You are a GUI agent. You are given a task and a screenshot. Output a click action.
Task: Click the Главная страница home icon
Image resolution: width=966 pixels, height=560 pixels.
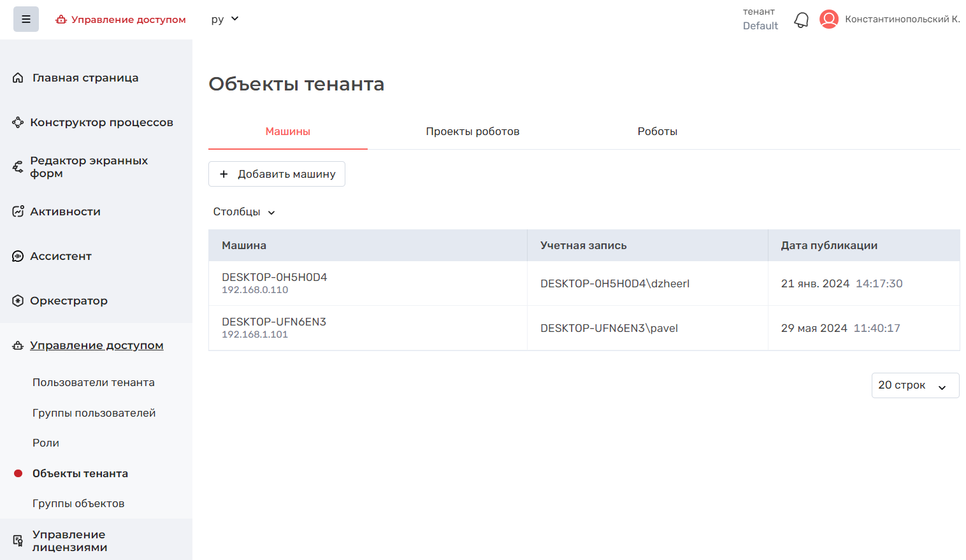click(x=18, y=78)
